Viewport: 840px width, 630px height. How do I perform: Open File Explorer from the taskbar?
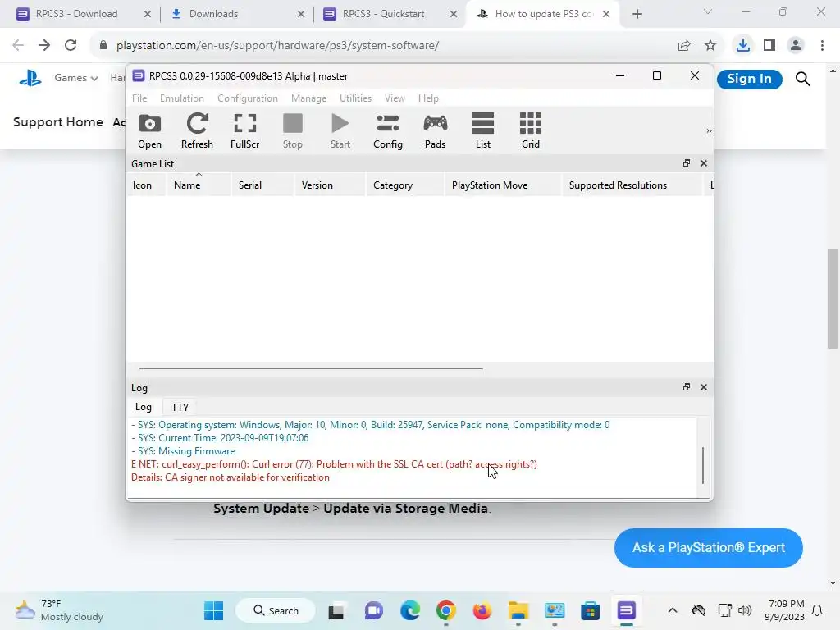pyautogui.click(x=518, y=610)
